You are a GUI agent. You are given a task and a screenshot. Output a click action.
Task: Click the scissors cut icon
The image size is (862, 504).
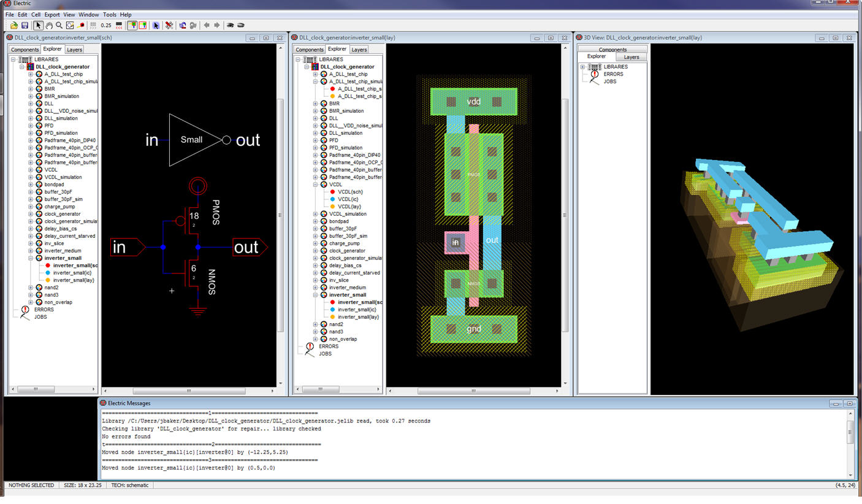coord(169,25)
